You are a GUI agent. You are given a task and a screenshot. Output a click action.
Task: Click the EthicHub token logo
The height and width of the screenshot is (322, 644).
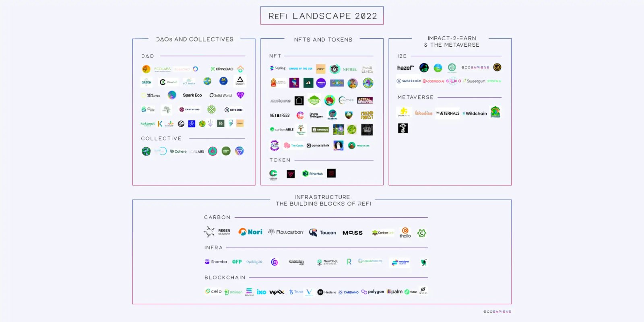point(313,174)
